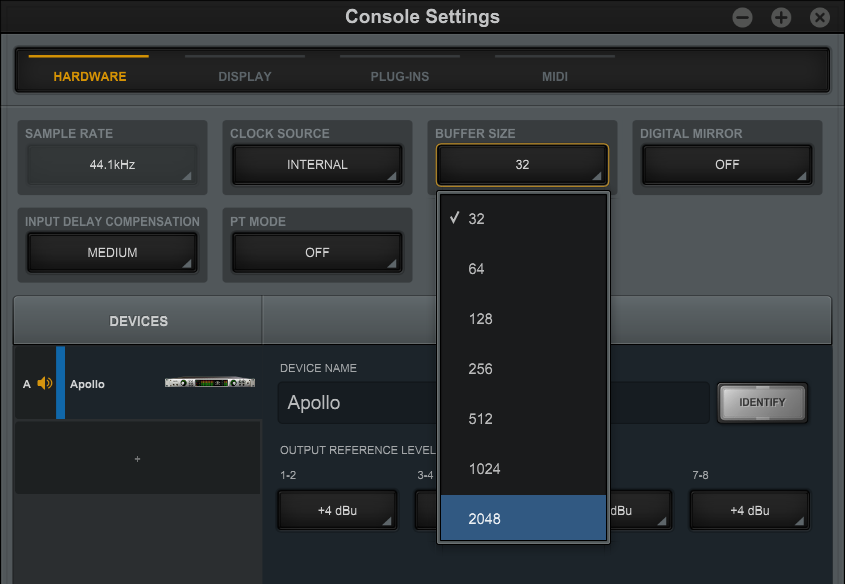
Task: Pick buffer size 1024
Action: (x=523, y=469)
